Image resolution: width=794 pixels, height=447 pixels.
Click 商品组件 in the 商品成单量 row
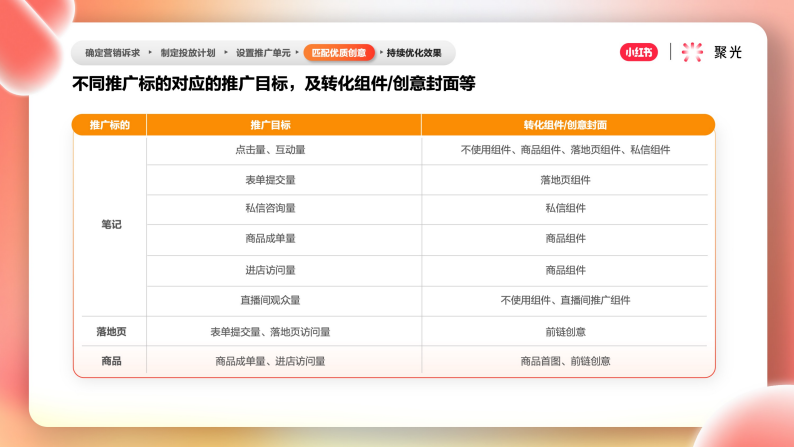(565, 238)
